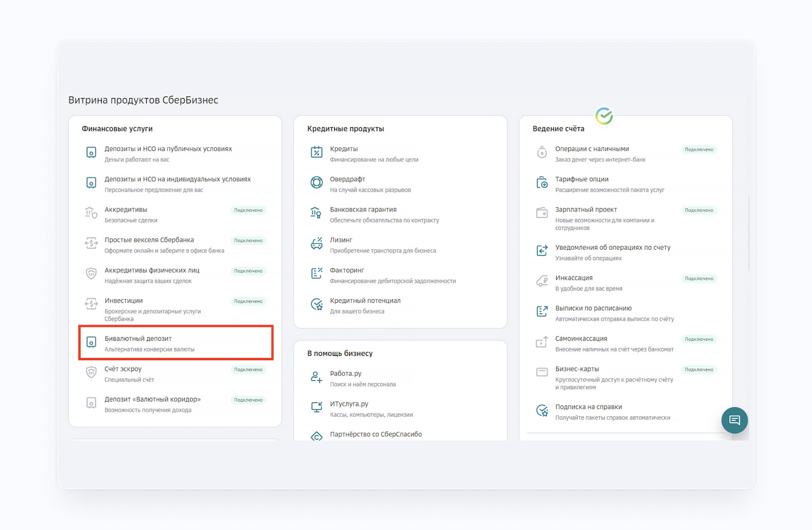Click the Инвестиции icon
Viewport: 812px width, 530px height.
point(91,304)
